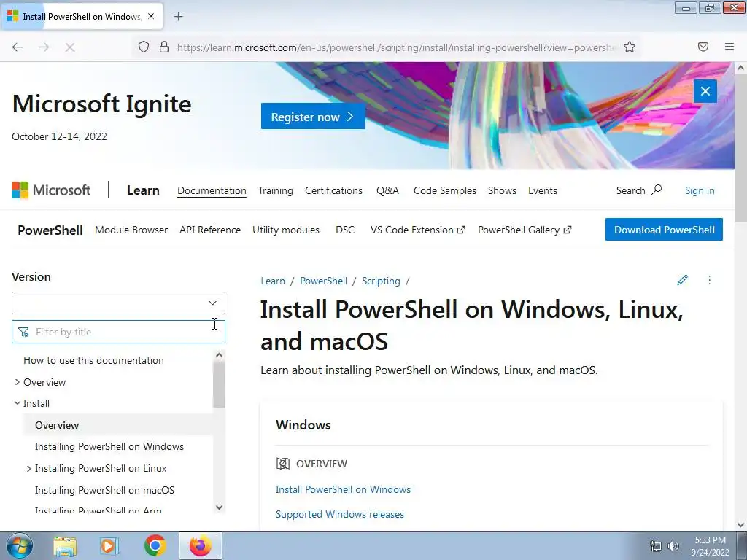Open API Reference link

209,230
